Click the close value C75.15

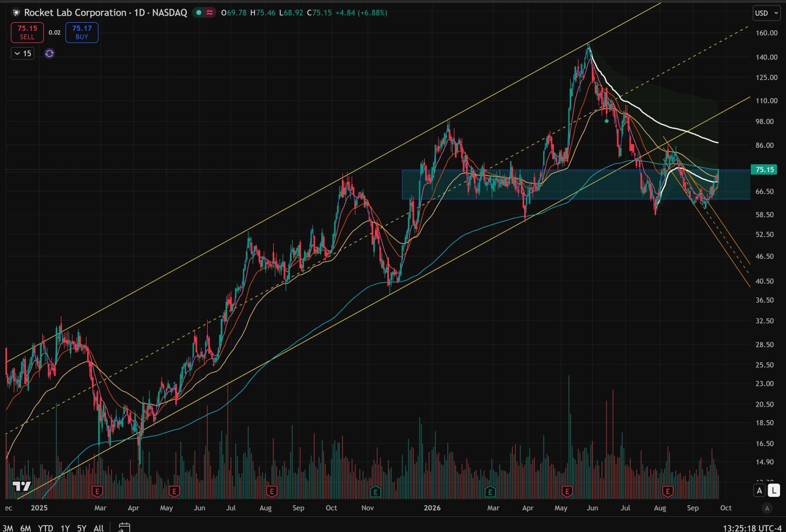click(x=319, y=12)
